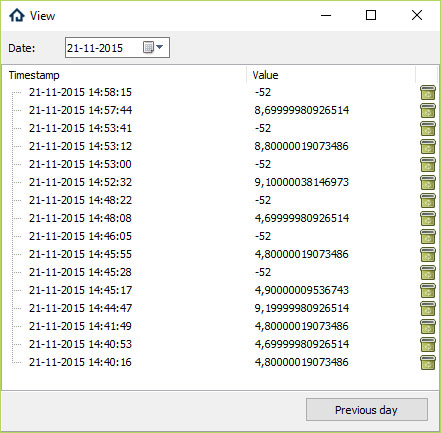Delete the 14:58:15 entry using trash icon

(x=428, y=93)
